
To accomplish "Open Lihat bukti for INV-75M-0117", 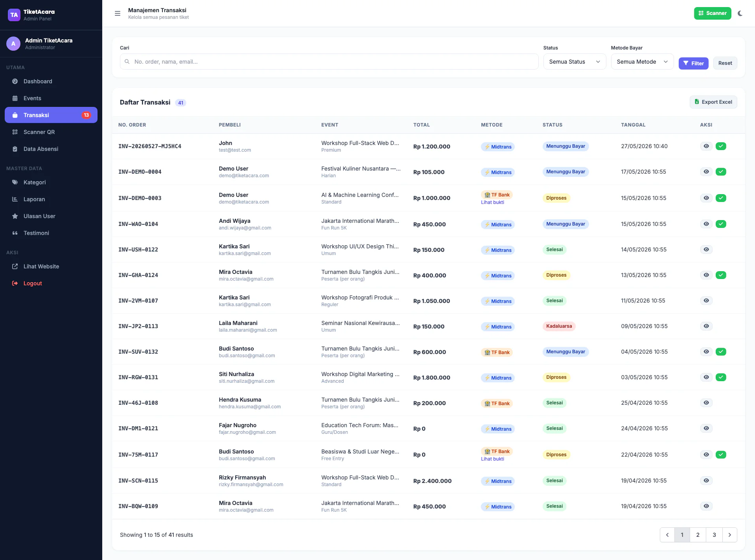I will [492, 459].
